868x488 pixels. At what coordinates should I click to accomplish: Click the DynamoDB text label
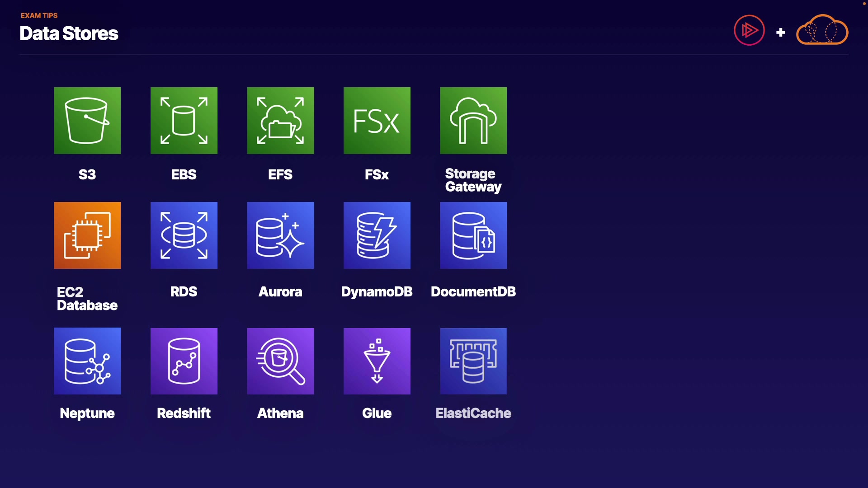click(377, 292)
